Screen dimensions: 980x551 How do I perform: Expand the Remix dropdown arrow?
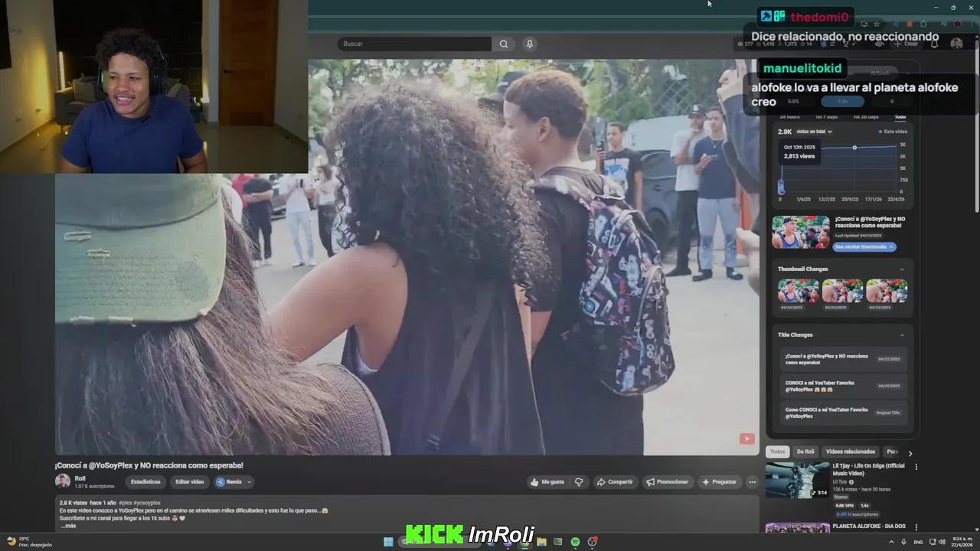point(249,482)
